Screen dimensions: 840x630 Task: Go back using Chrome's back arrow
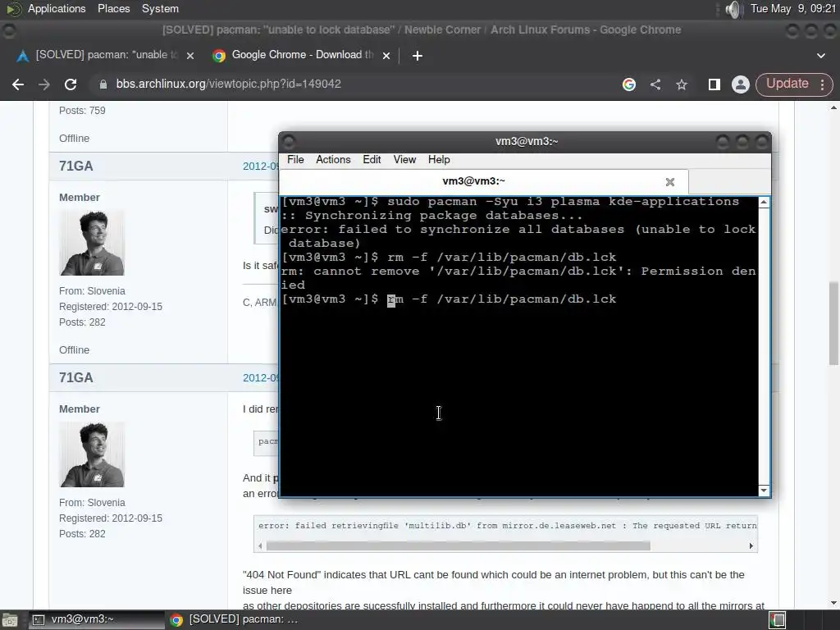(18, 84)
